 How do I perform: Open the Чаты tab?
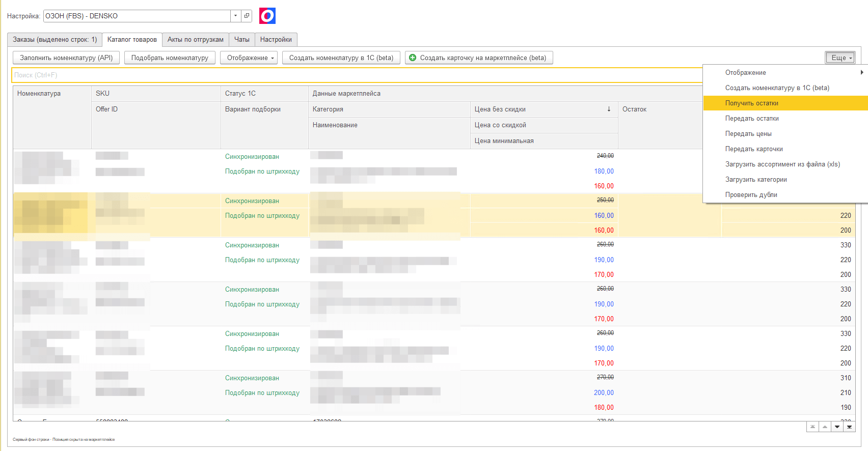[242, 39]
